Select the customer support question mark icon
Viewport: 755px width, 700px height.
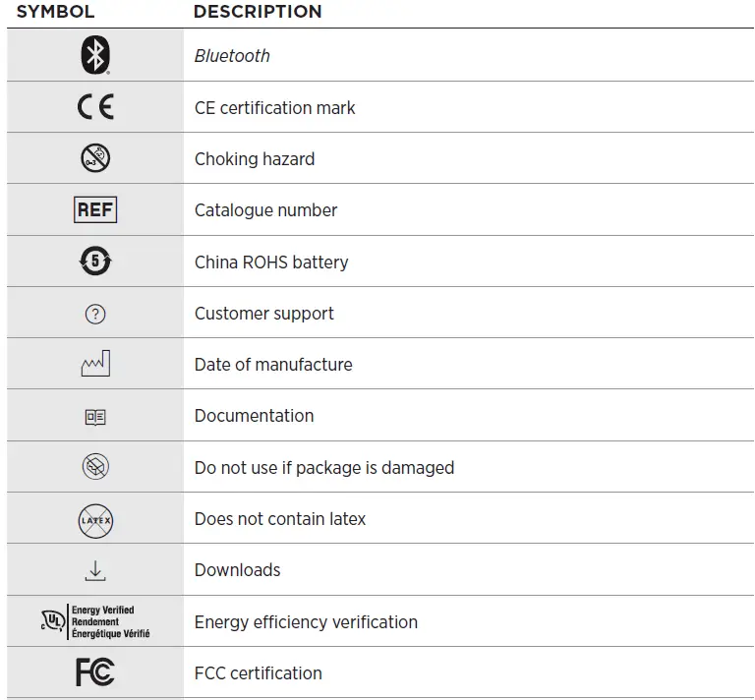(x=95, y=314)
